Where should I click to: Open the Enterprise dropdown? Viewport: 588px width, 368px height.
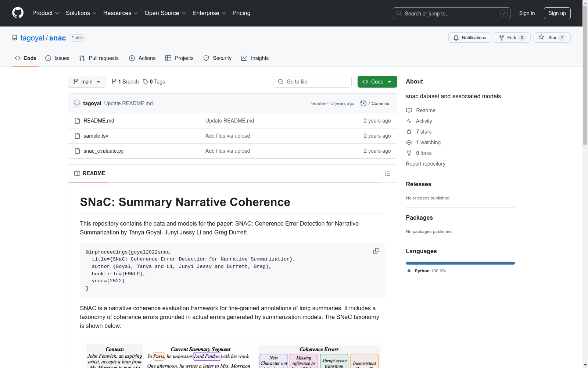[x=209, y=13]
